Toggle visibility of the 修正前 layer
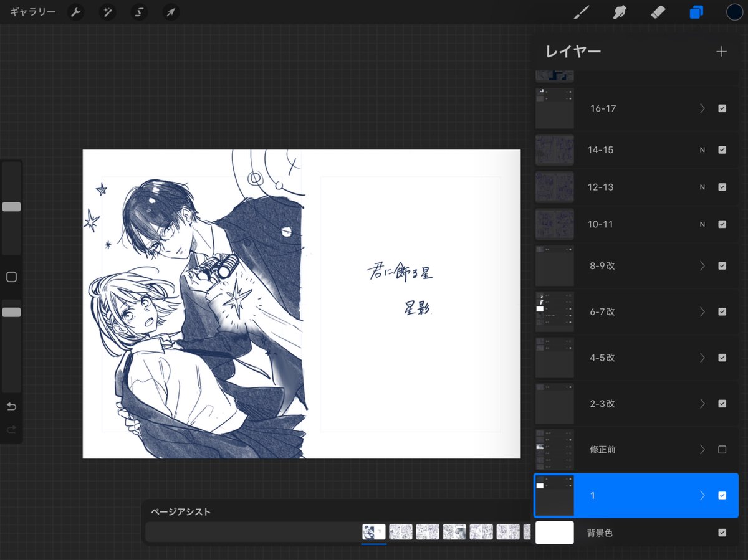748x560 pixels. pos(722,449)
